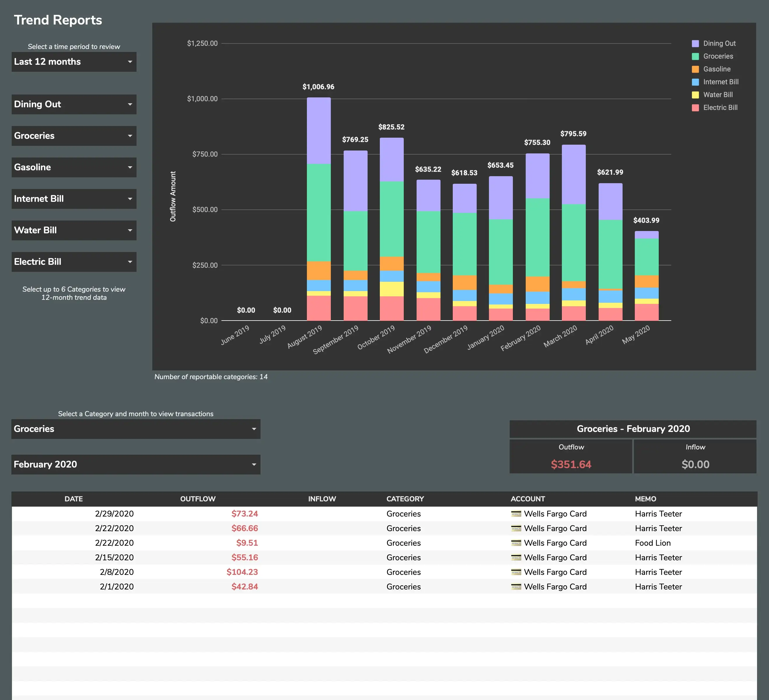This screenshot has width=769, height=700.
Task: Select the November 2019 bar totaling $635.22
Action: tap(428, 250)
